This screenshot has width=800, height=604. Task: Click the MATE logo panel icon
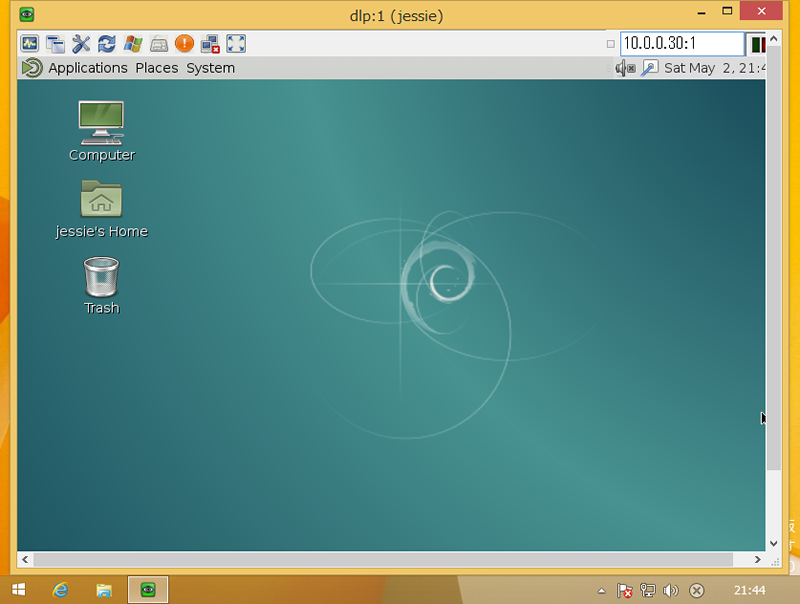pyautogui.click(x=32, y=68)
